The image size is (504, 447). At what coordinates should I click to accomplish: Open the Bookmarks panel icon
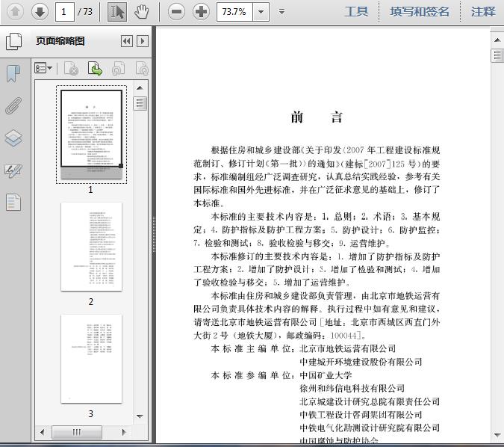click(x=13, y=73)
